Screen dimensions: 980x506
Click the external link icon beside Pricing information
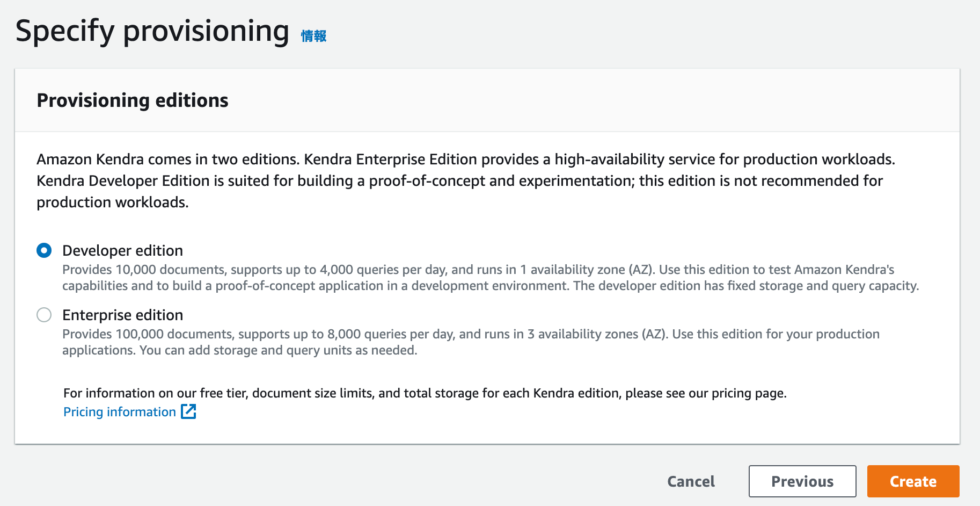tap(189, 411)
